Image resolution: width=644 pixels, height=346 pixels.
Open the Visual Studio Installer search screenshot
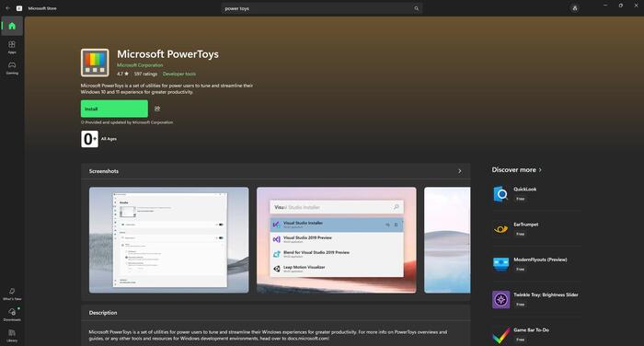(x=337, y=240)
